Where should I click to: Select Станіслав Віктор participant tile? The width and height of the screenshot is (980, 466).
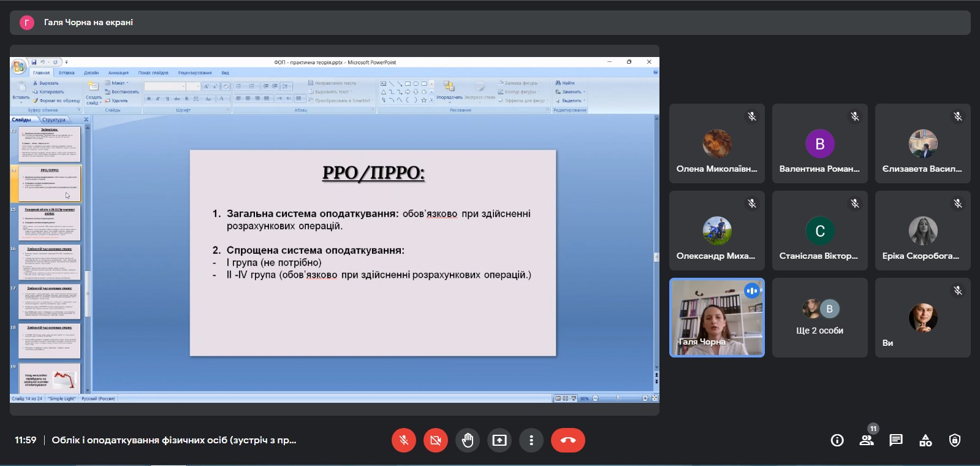pos(820,231)
